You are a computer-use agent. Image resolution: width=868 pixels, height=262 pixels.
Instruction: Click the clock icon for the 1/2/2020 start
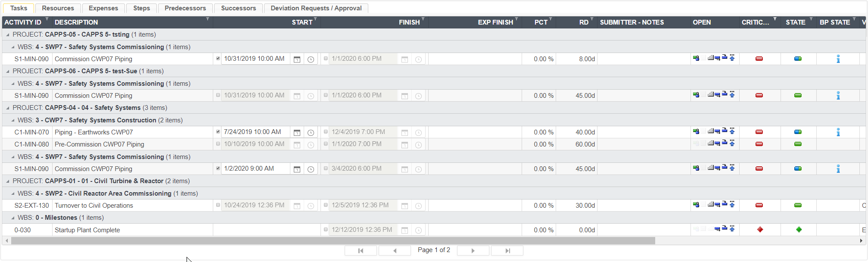pos(311,169)
